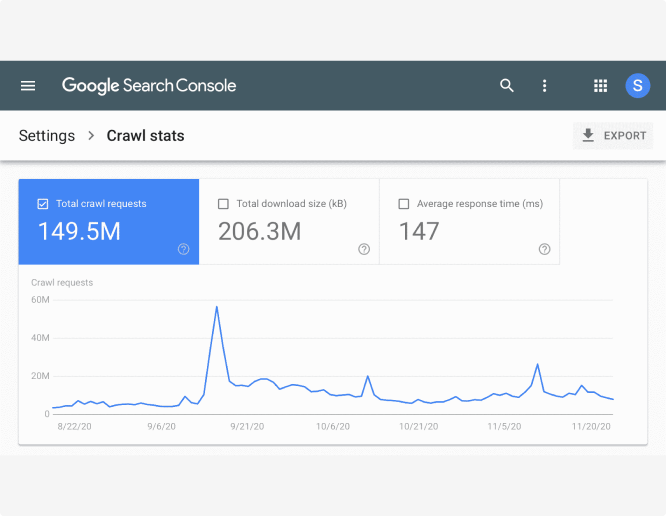Open the Google apps grid
Image resolution: width=666 pixels, height=516 pixels.
[x=600, y=86]
